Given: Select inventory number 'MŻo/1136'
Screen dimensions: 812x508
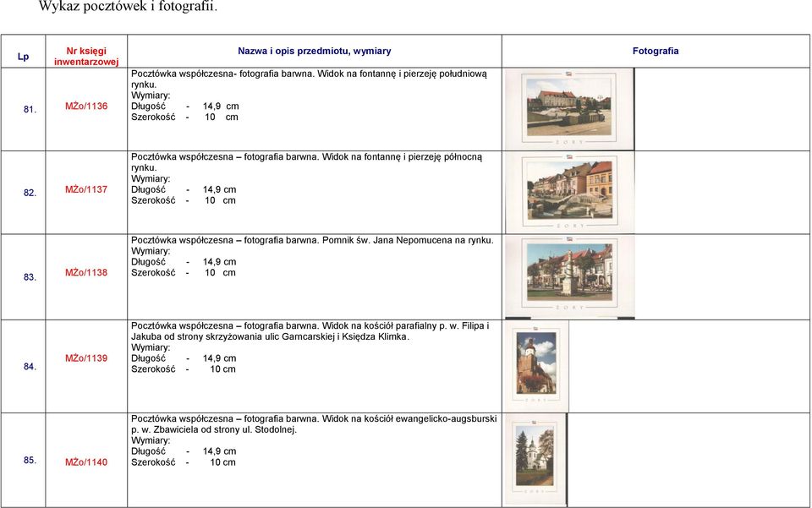Looking at the screenshot, I should (x=86, y=106).
